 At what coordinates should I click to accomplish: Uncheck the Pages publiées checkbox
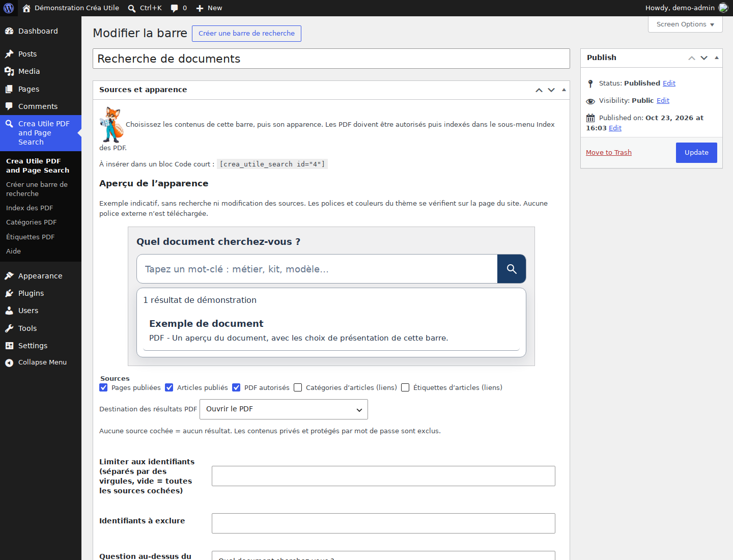coord(104,387)
